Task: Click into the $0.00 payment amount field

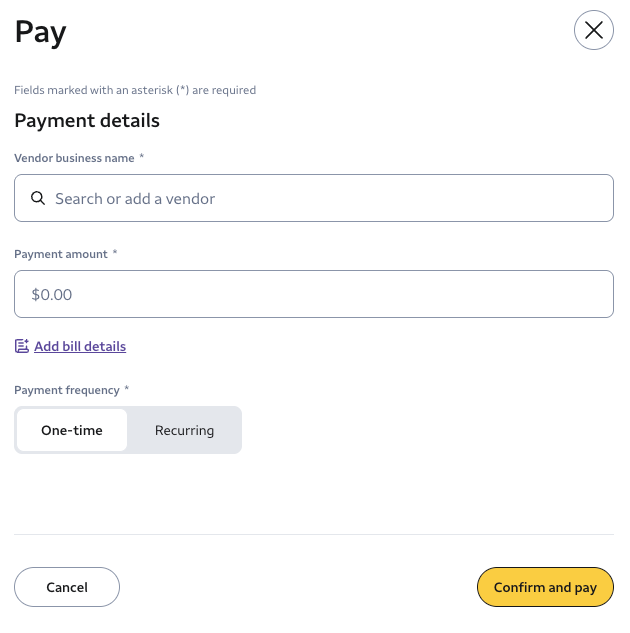Action: pyautogui.click(x=313, y=294)
